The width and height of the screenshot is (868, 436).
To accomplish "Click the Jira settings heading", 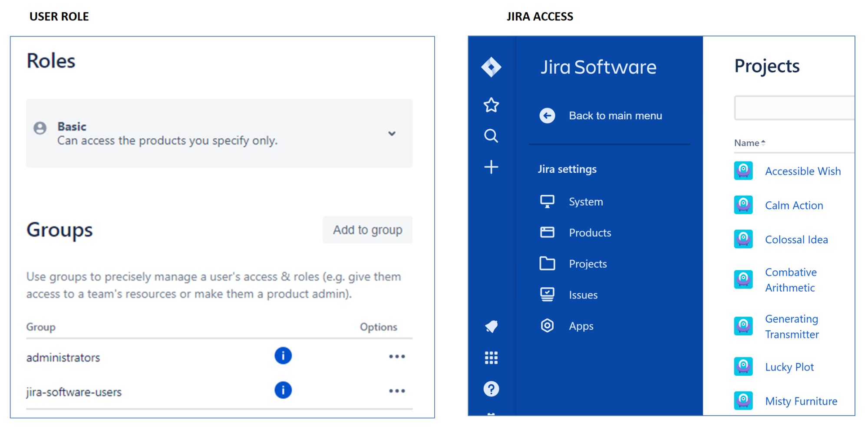I will coord(567,169).
